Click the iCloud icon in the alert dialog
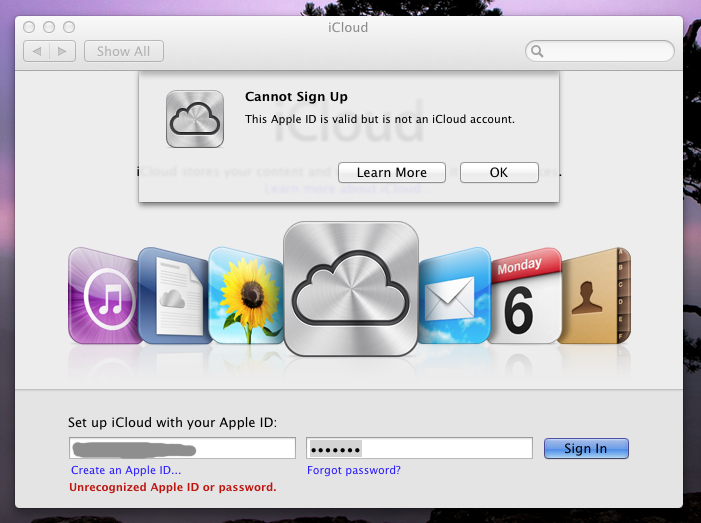This screenshot has height=523, width=701. [x=195, y=119]
